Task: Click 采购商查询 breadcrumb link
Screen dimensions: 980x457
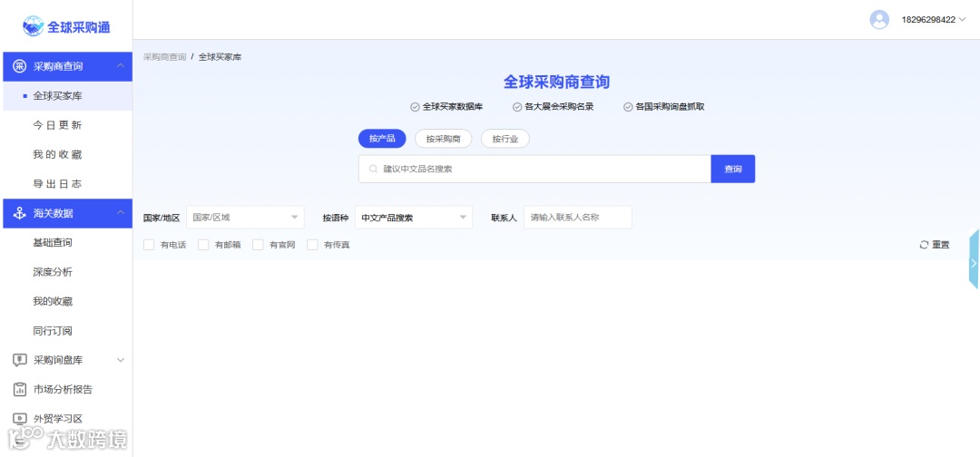Action: pyautogui.click(x=165, y=57)
